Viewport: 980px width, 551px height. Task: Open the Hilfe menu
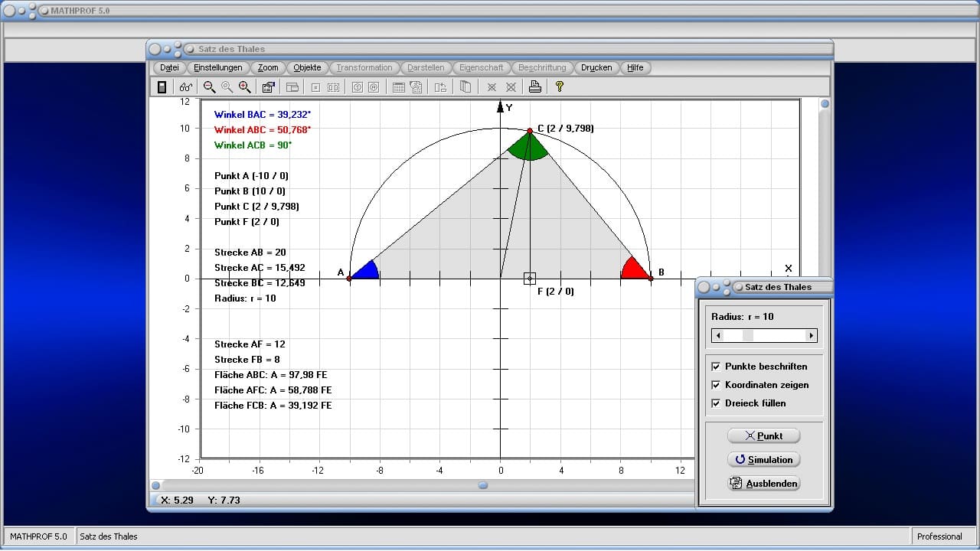click(635, 67)
